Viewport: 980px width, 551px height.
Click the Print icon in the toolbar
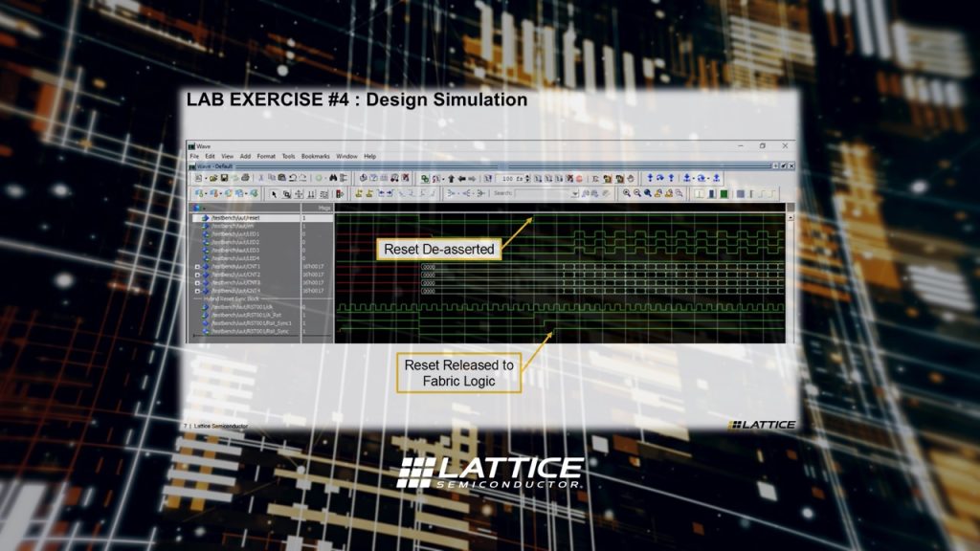[x=246, y=179]
